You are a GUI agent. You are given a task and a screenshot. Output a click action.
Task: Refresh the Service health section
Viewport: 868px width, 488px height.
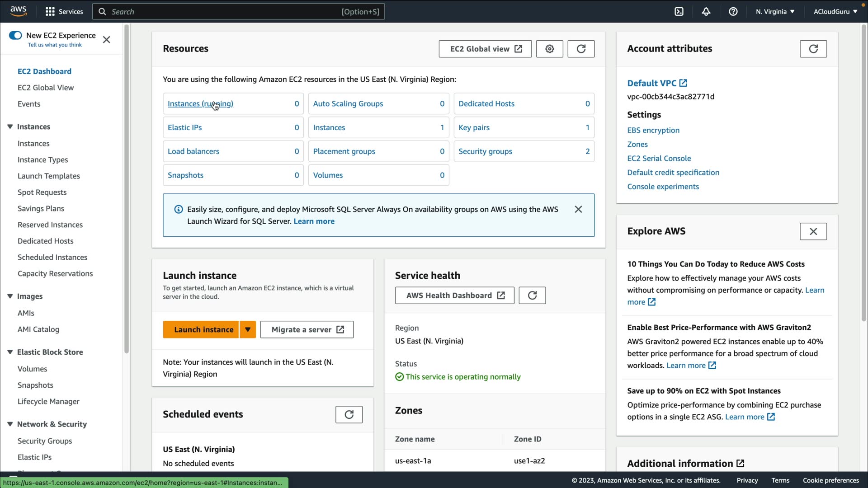pos(532,296)
